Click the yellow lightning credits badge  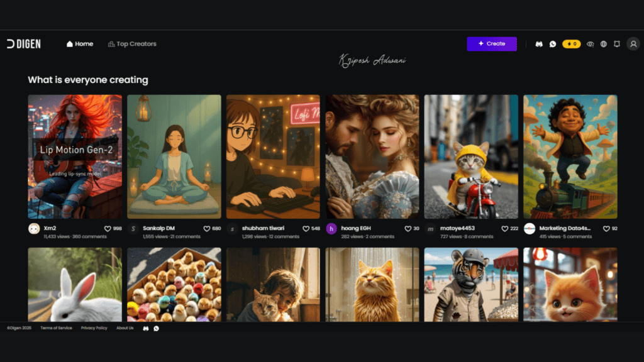pos(571,44)
